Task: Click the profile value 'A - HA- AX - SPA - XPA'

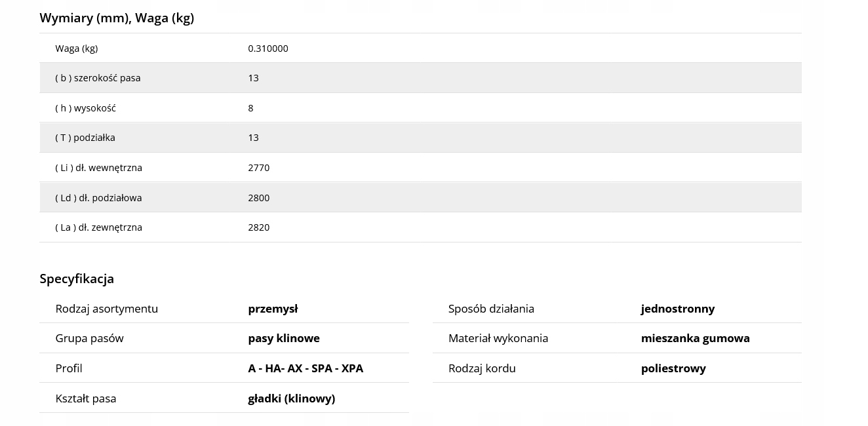Action: pos(306,368)
